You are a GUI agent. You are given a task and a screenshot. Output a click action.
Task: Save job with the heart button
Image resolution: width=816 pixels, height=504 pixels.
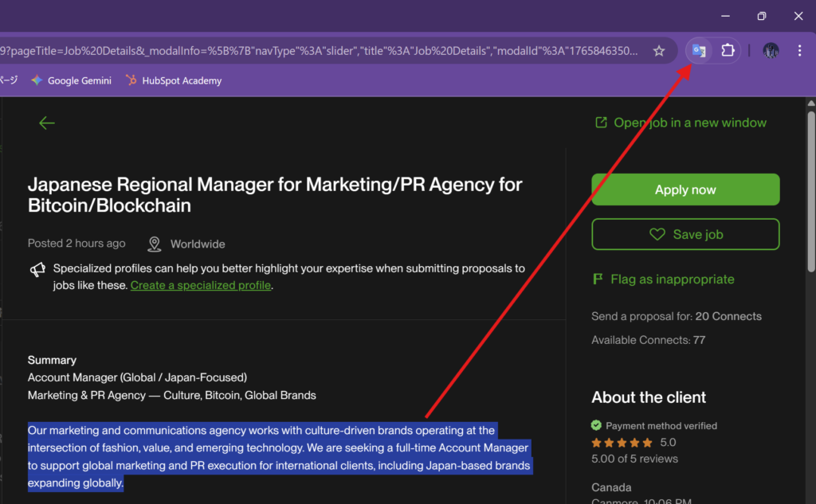[685, 234]
